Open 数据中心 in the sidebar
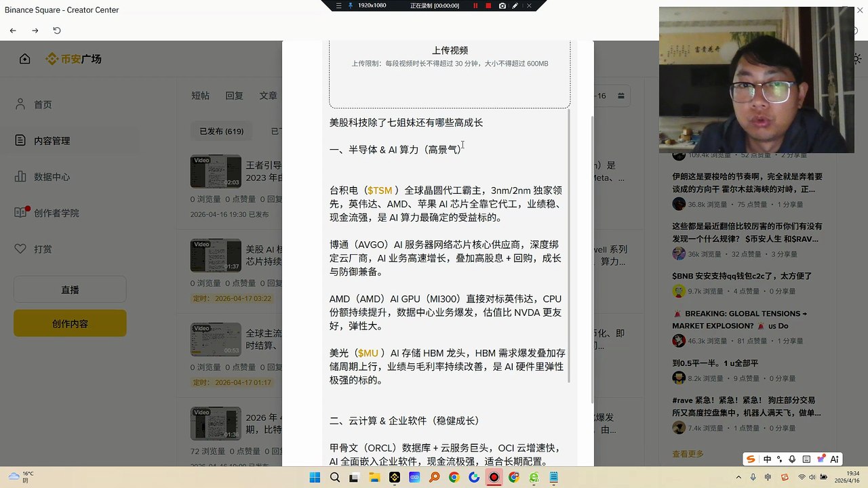Image resolution: width=868 pixels, height=488 pixels. point(52,177)
